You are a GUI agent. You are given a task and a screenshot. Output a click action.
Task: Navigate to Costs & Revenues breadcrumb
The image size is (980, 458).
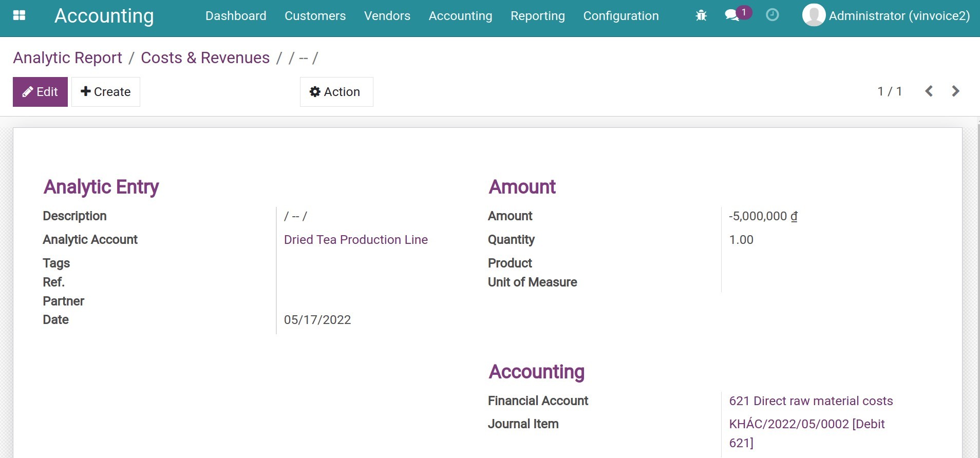tap(205, 58)
